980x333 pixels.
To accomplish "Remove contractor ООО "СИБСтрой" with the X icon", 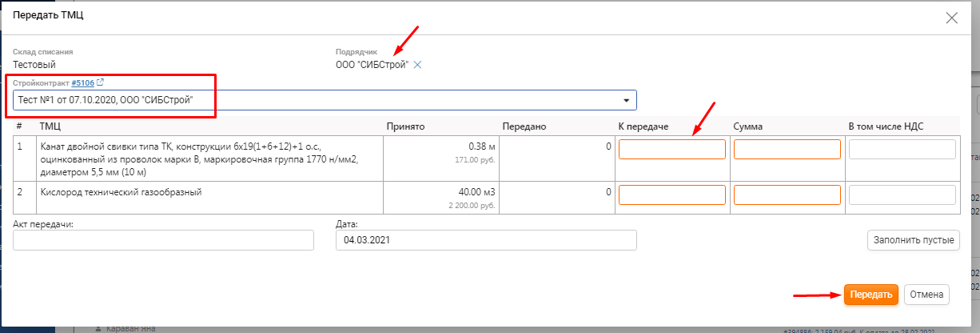I will 417,65.
